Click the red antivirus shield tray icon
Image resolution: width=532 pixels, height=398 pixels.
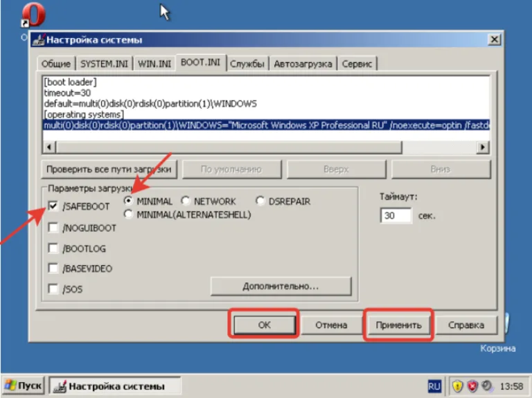click(472, 386)
